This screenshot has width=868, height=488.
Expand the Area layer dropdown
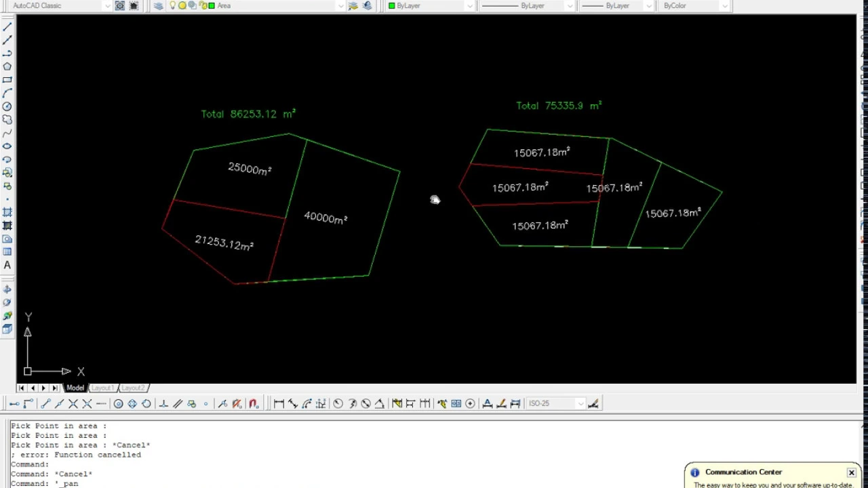pos(340,5)
